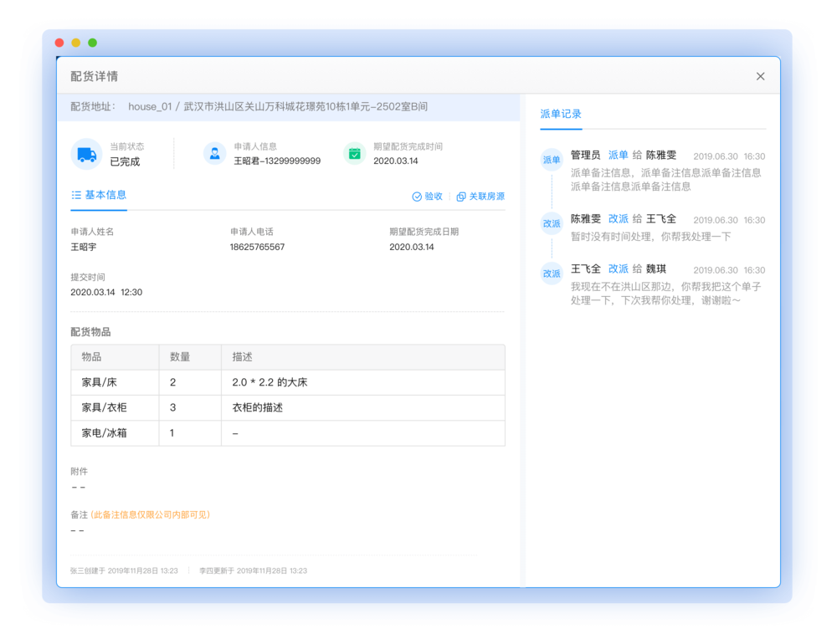Click the delivery truck status icon

coord(86,155)
